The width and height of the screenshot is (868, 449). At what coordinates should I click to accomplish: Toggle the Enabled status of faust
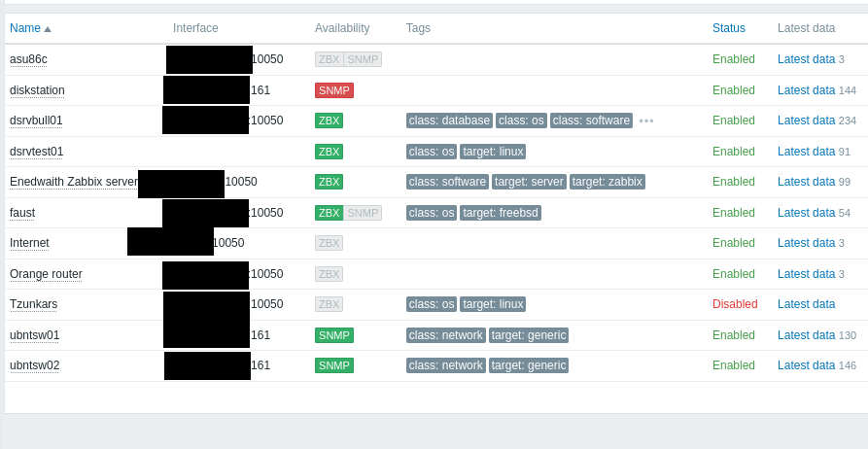tap(734, 213)
